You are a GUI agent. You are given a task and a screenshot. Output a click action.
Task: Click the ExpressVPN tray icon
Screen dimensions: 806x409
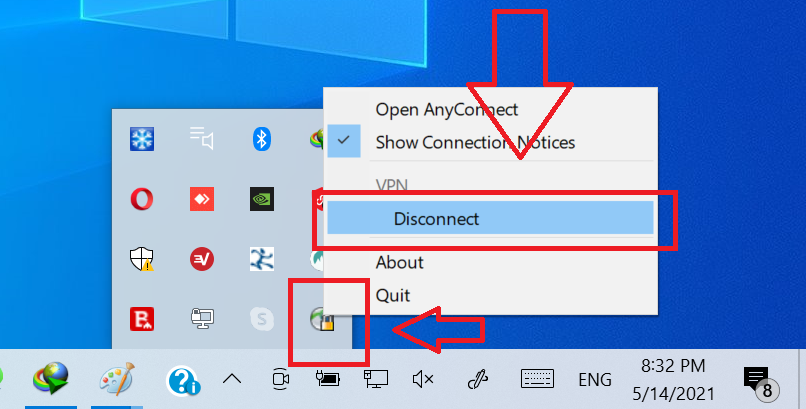point(202,259)
